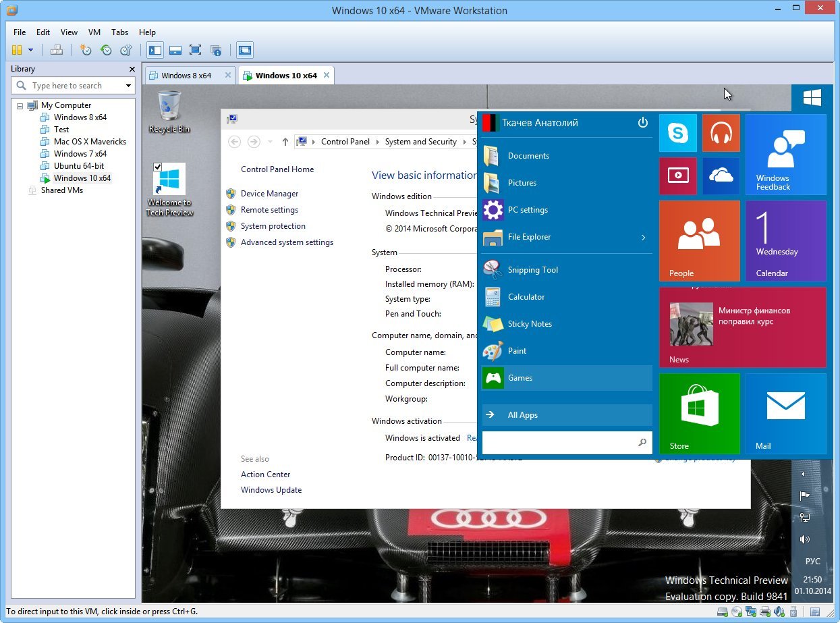840x623 pixels.
Task: Click the volume speaker tray icon
Action: [804, 539]
